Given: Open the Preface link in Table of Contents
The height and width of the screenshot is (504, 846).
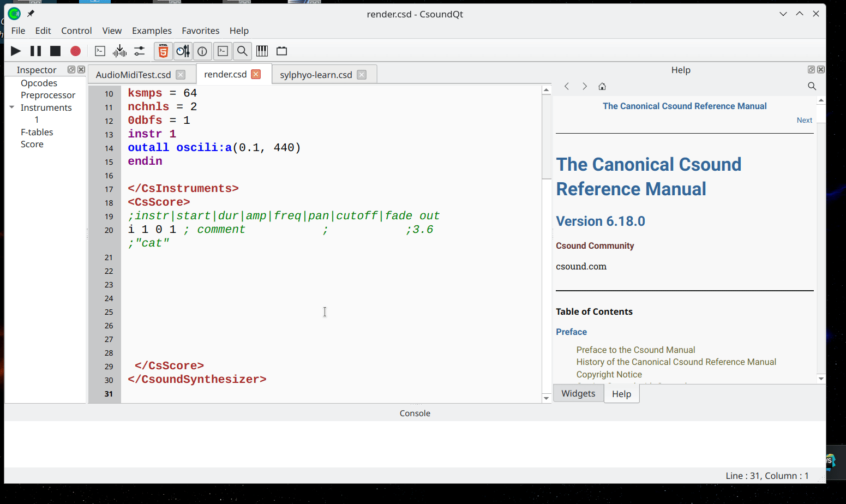Looking at the screenshot, I should click(x=571, y=332).
